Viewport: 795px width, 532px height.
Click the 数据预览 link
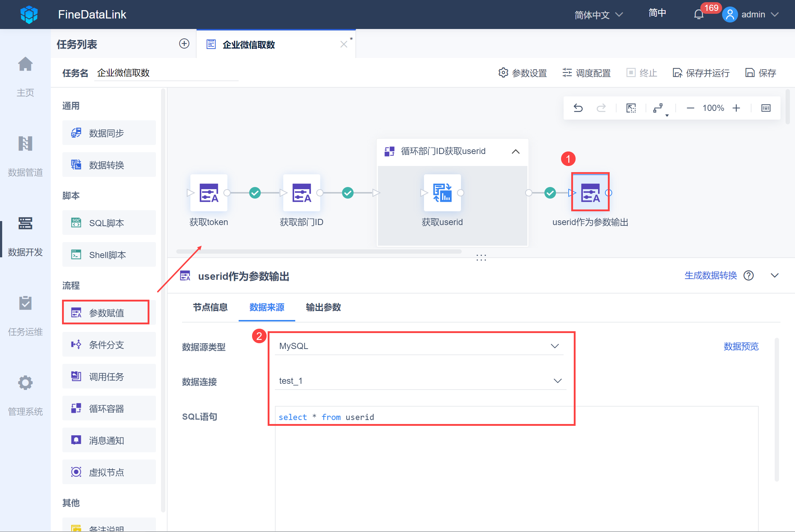[x=741, y=346]
